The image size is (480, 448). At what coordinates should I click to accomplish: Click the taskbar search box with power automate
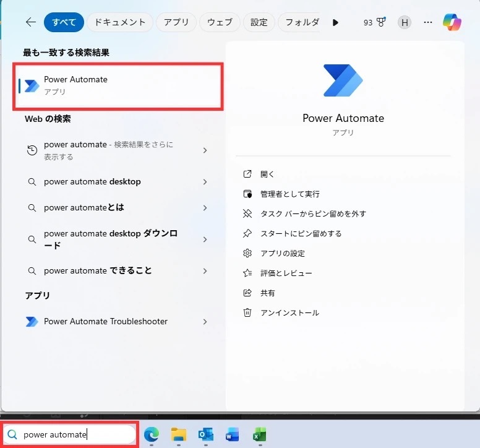click(x=70, y=434)
